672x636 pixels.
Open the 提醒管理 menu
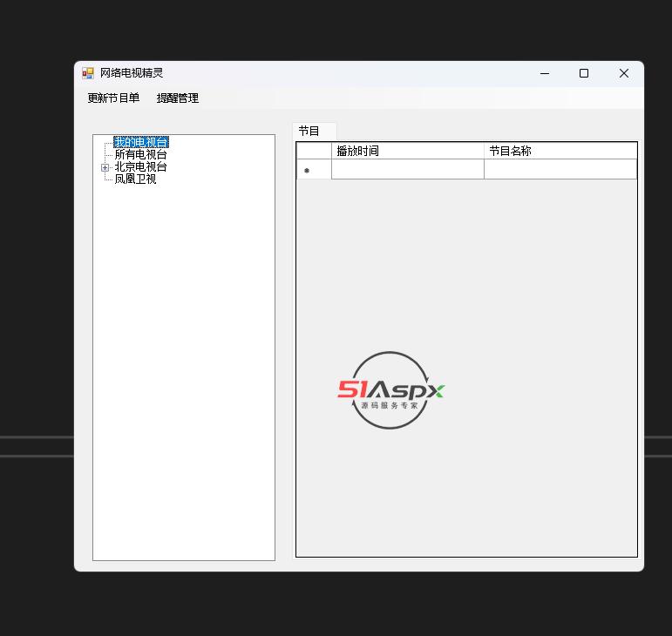tap(178, 98)
